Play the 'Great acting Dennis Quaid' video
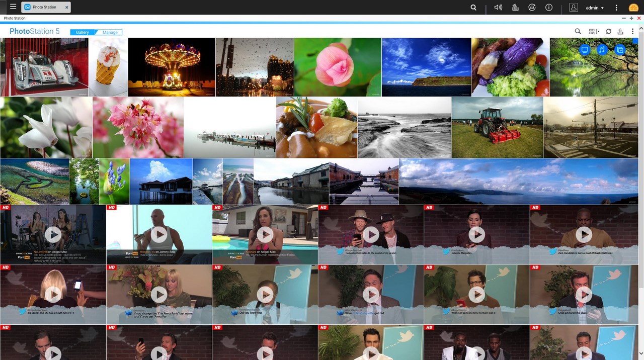The image size is (644, 360). click(584, 295)
